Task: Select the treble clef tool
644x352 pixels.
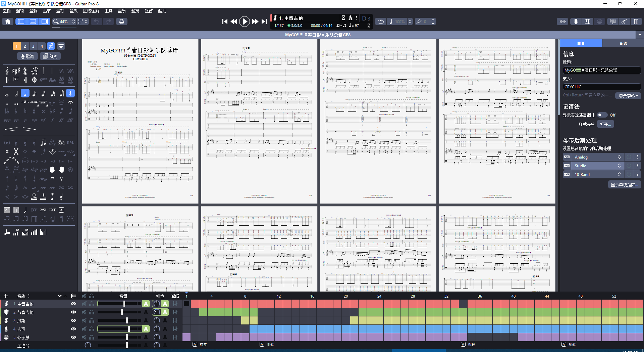Action: (x=7, y=71)
